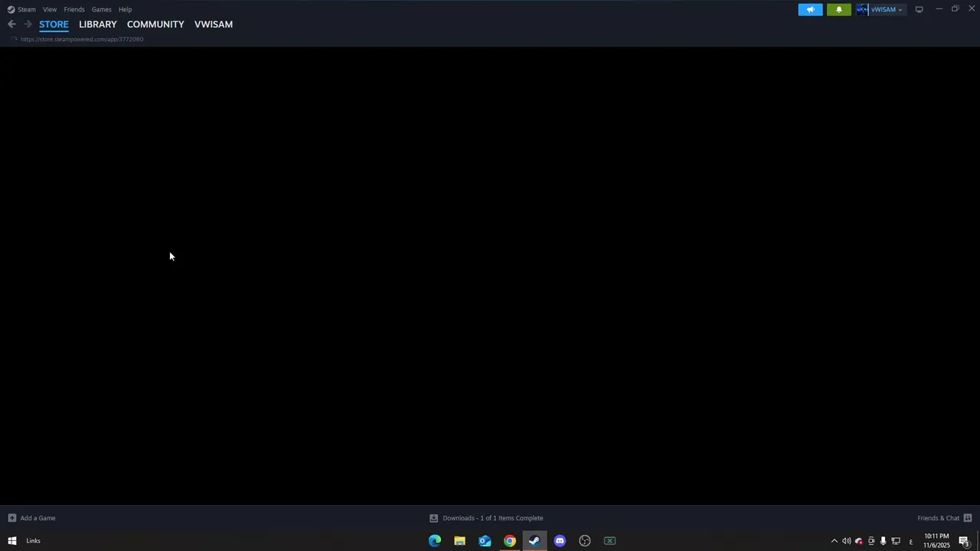The height and width of the screenshot is (551, 980).
Task: Click the Links toolbar in the taskbar
Action: [x=33, y=541]
